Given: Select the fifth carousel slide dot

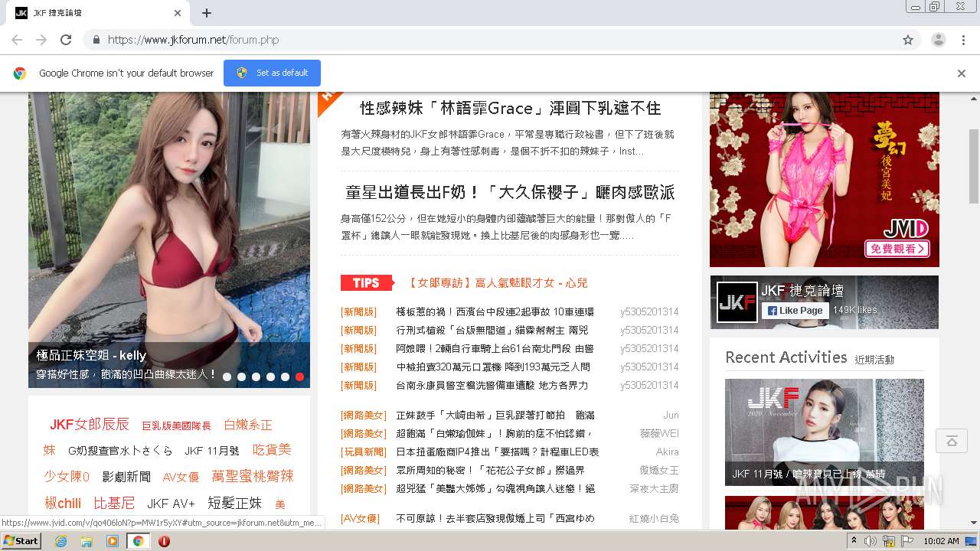Looking at the screenshot, I should point(285,377).
